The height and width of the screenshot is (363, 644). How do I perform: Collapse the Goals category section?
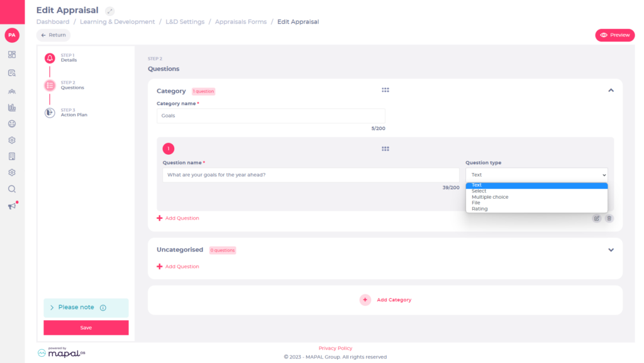tap(610, 91)
